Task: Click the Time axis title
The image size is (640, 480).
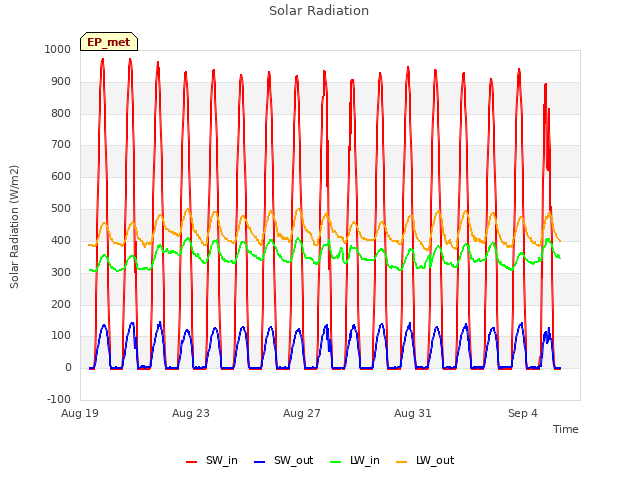Action: [x=566, y=429]
